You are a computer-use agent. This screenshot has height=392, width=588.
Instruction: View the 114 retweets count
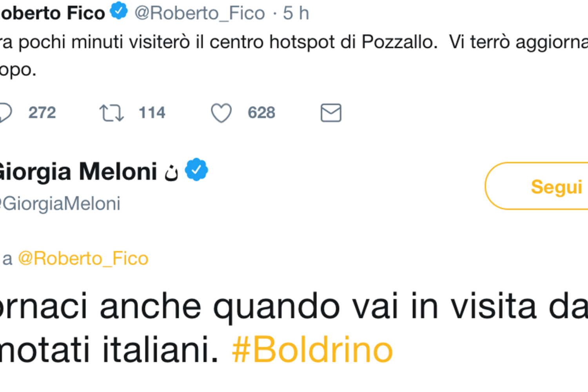[152, 113]
